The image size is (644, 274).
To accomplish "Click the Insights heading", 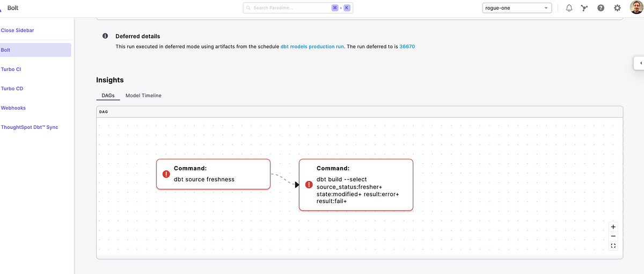I will coord(110,80).
